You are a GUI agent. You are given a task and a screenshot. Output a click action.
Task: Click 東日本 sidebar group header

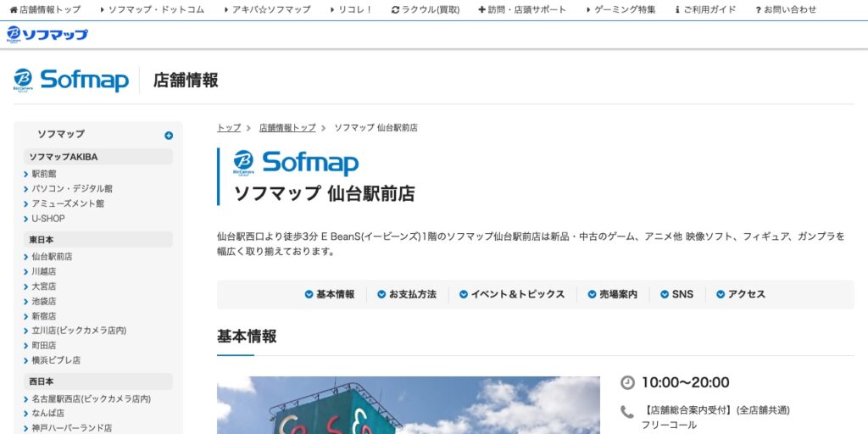98,240
